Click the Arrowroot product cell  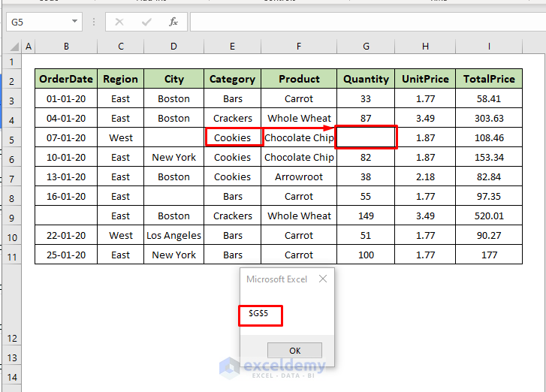(299, 176)
